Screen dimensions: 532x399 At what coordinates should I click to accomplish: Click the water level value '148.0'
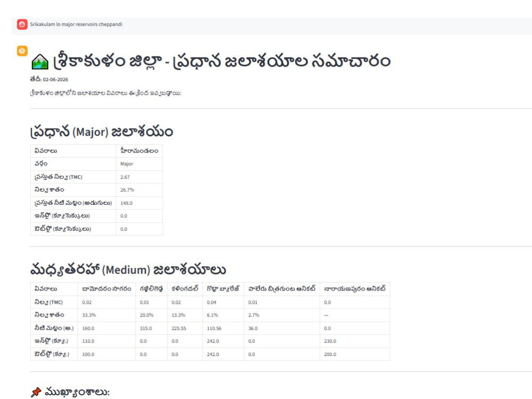[x=126, y=203]
